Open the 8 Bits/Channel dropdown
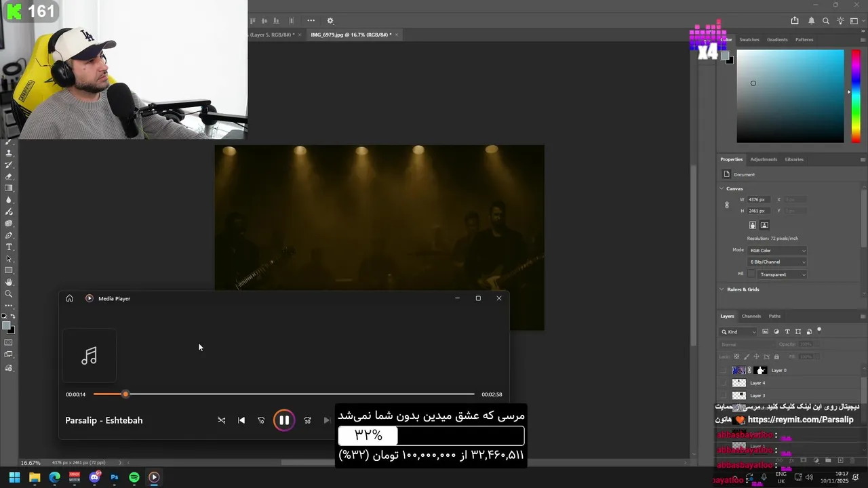This screenshot has height=488, width=868. [777, 262]
